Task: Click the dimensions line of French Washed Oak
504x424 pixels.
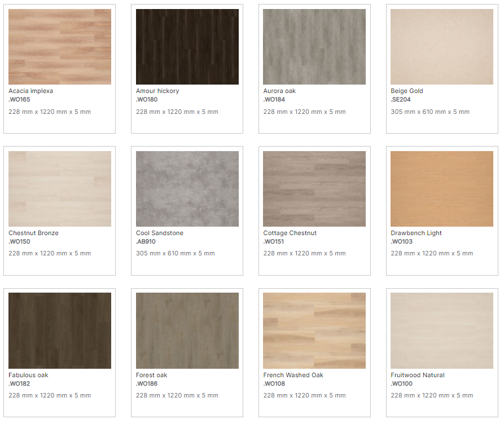Action: pos(304,395)
